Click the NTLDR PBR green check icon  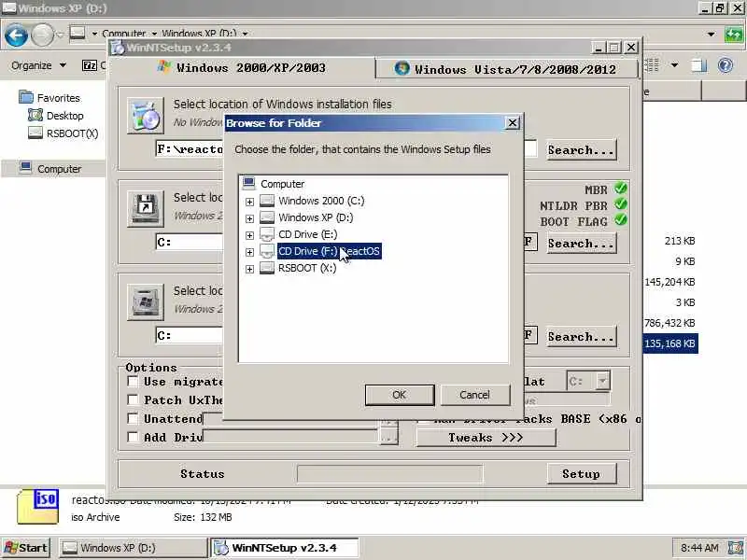620,204
